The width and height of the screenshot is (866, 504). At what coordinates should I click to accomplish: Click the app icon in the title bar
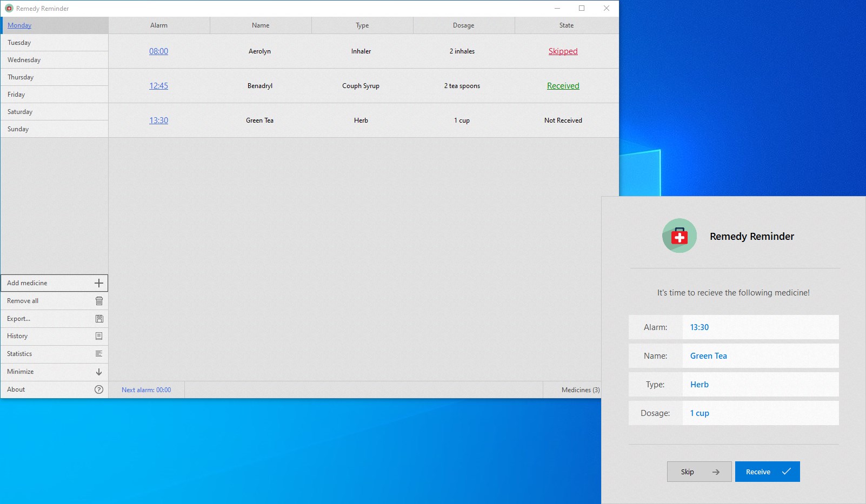pos(8,8)
